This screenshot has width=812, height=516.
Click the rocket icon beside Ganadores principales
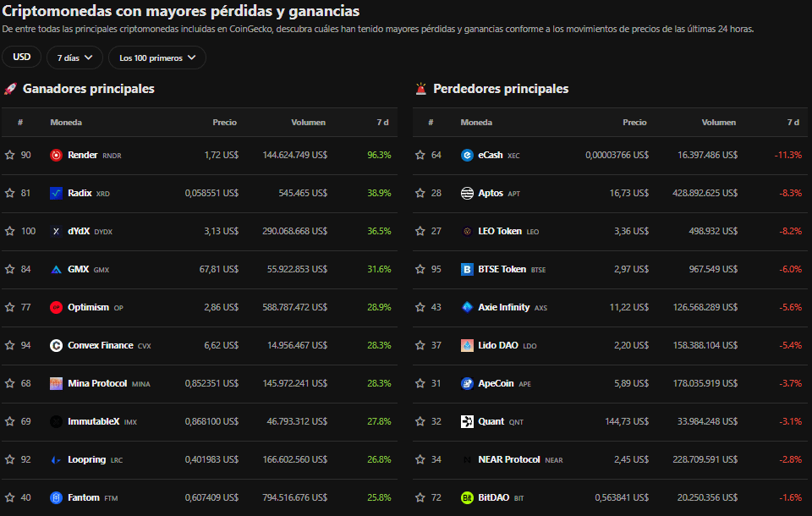click(10, 89)
